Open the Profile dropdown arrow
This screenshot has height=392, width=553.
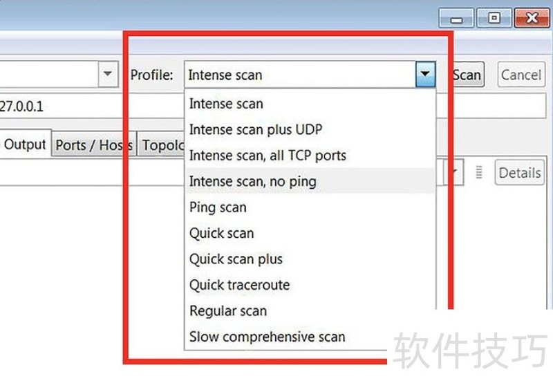click(425, 74)
